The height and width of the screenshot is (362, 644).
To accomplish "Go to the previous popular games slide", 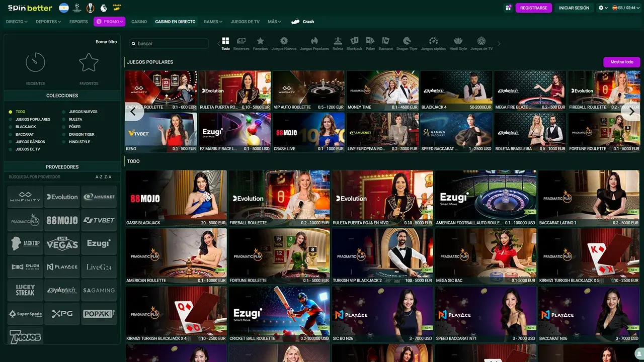I will click(133, 112).
